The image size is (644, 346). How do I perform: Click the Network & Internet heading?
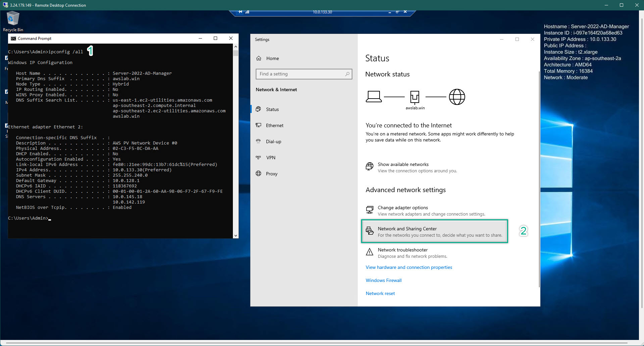click(276, 90)
